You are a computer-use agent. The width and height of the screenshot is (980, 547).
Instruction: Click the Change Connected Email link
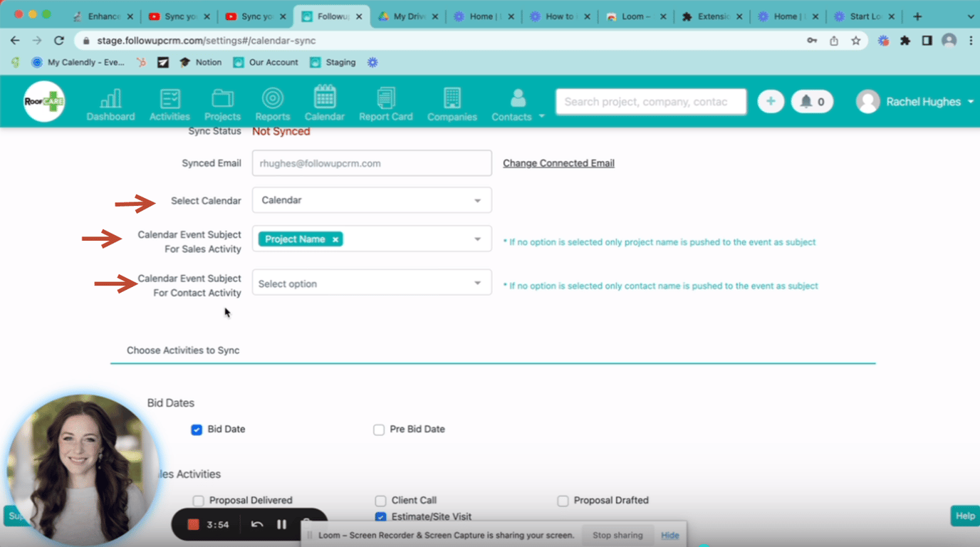point(558,163)
